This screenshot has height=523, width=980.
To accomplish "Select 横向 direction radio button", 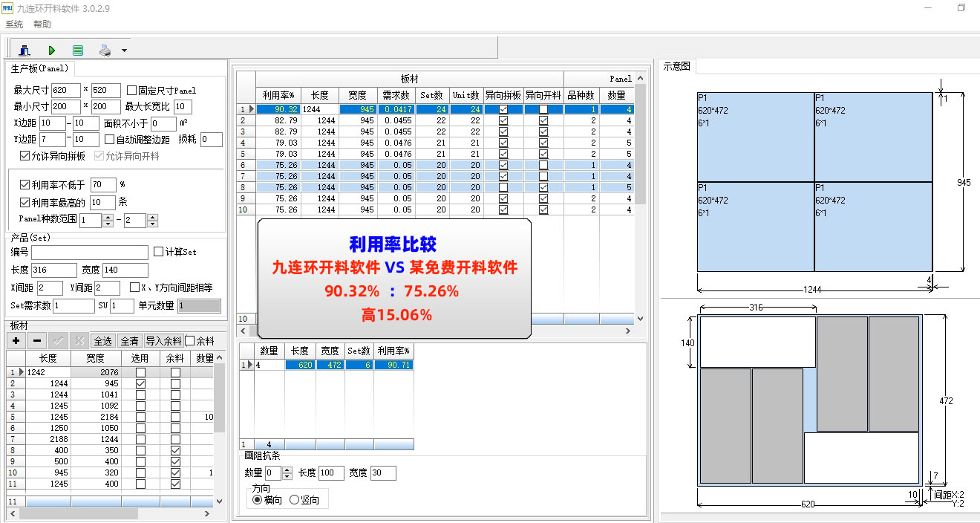I will tap(258, 500).
